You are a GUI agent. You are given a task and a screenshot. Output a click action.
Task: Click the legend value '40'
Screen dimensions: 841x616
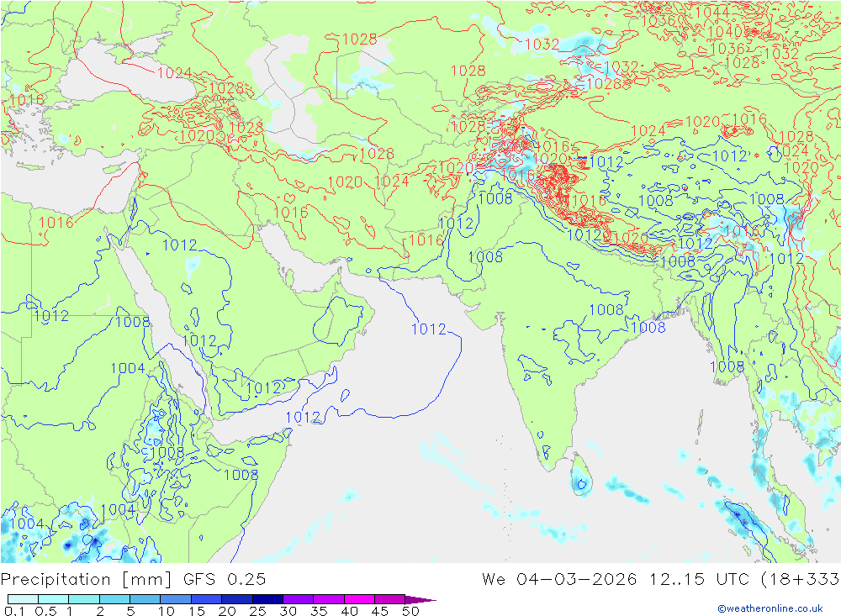(x=349, y=611)
